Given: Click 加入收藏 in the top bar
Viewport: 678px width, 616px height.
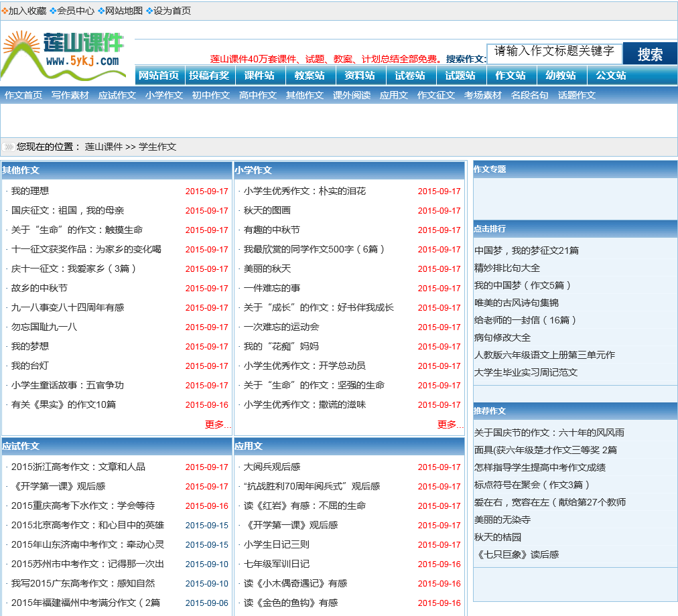Looking at the screenshot, I should 27,11.
